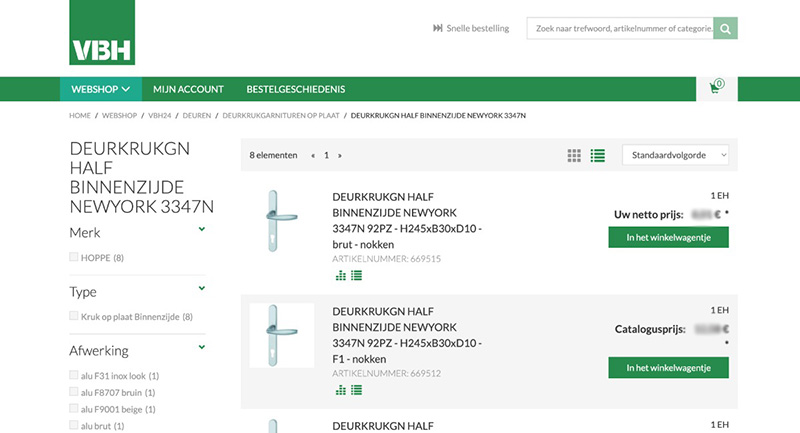Click the keyword search input field
Image resolution: width=800 pixels, height=433 pixels.
pos(620,29)
